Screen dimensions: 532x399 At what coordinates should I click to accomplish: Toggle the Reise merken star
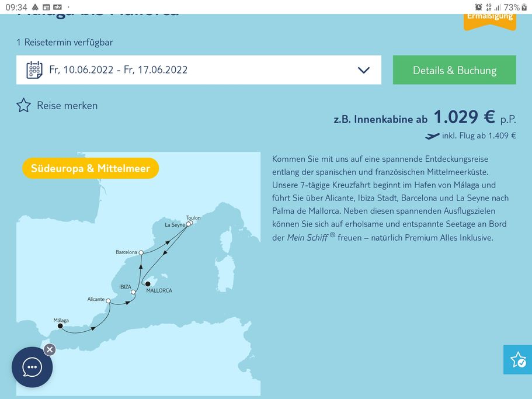coord(23,106)
